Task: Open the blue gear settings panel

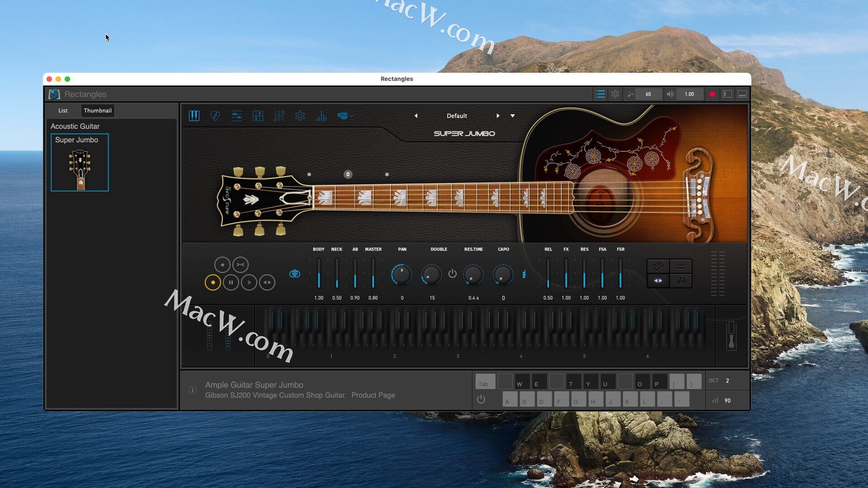Action: pyautogui.click(x=300, y=116)
